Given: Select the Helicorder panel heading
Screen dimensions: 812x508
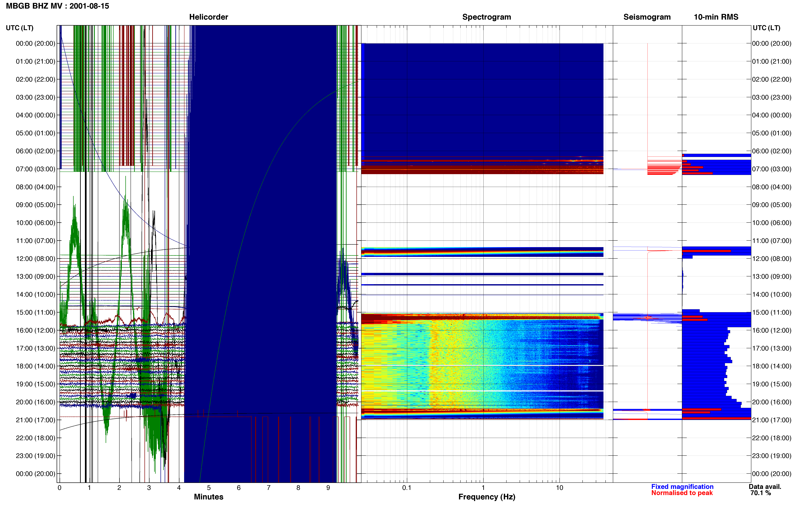Looking at the screenshot, I should pyautogui.click(x=209, y=17).
